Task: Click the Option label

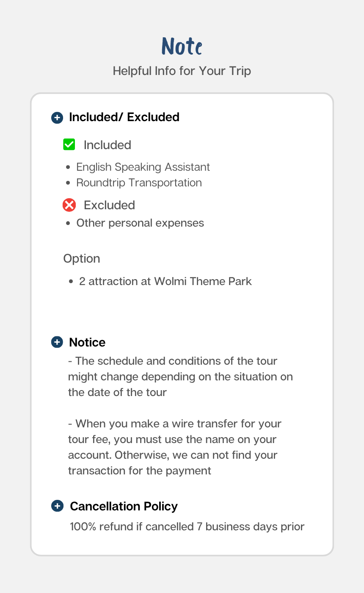Action: [x=82, y=258]
